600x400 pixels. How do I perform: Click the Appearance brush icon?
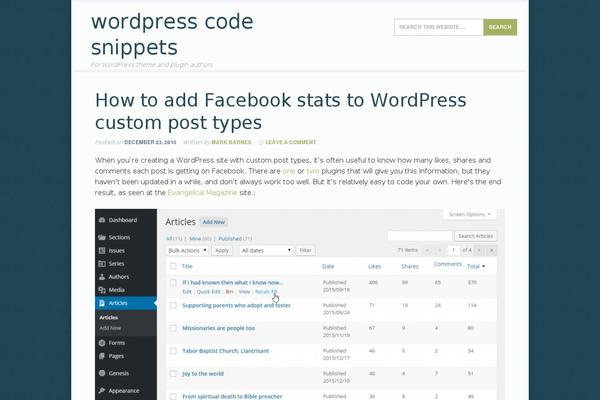(x=102, y=390)
